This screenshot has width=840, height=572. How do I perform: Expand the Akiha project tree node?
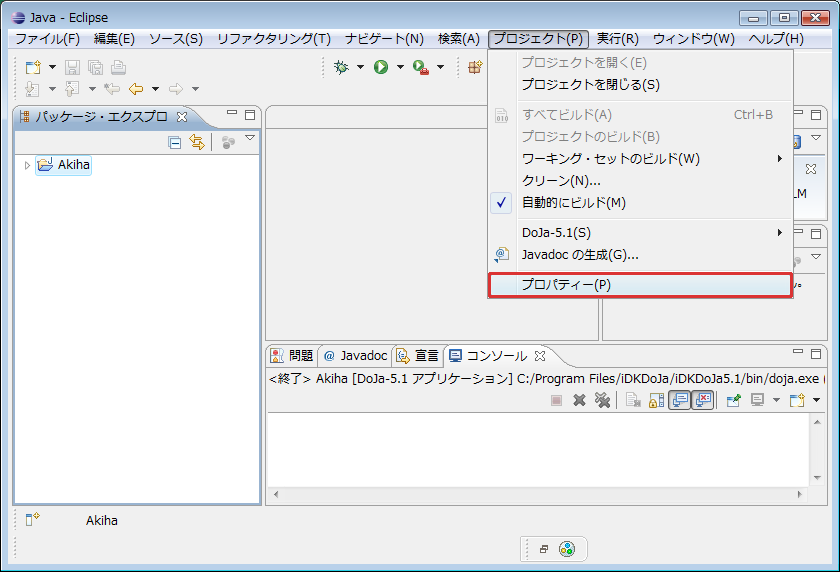click(x=27, y=165)
